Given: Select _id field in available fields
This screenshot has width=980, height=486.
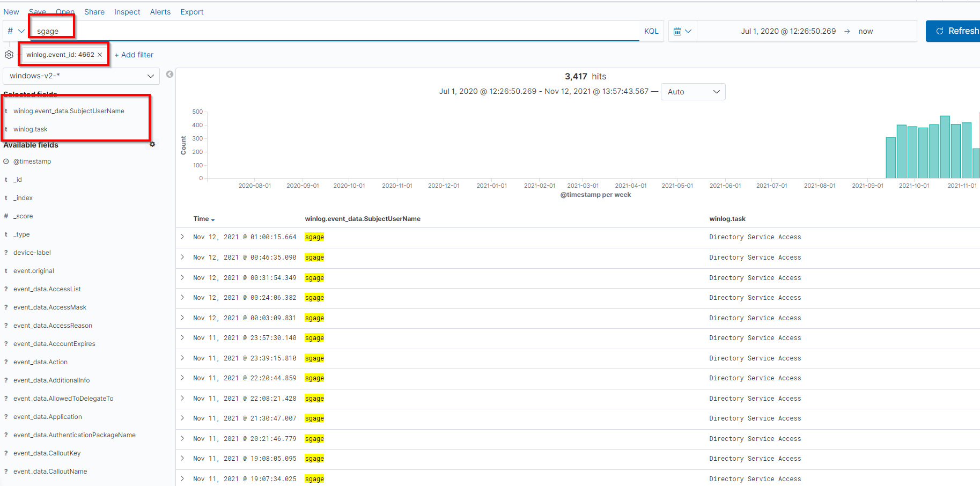Looking at the screenshot, I should (x=18, y=180).
